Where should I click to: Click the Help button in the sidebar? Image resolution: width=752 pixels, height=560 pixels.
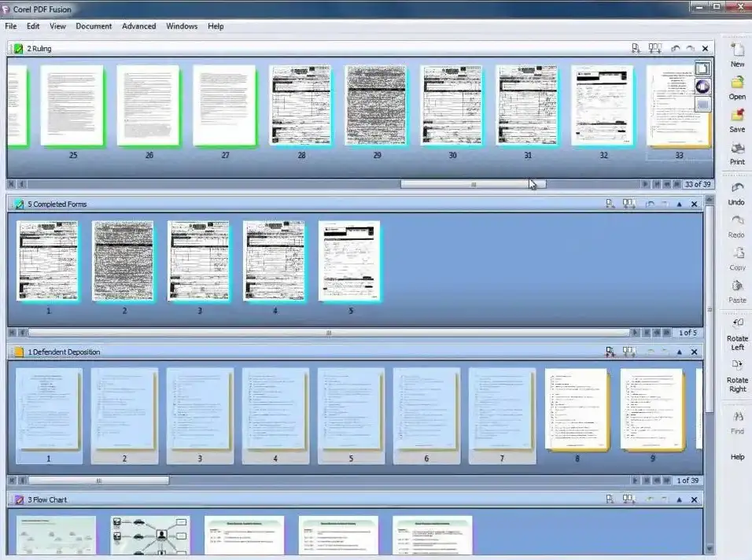737,457
